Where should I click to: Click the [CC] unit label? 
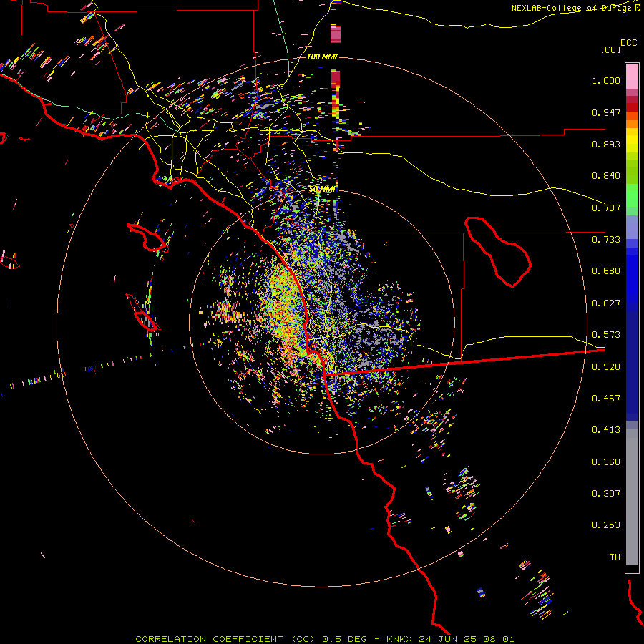point(610,49)
